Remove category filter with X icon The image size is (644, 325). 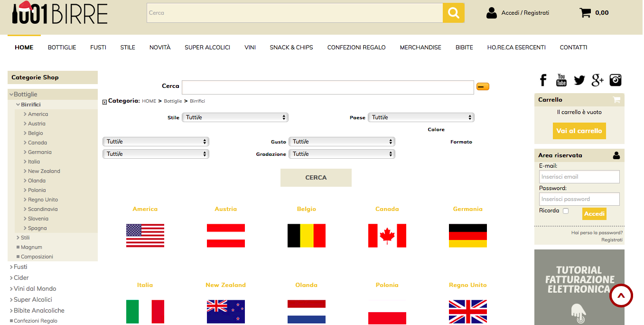pos(104,102)
